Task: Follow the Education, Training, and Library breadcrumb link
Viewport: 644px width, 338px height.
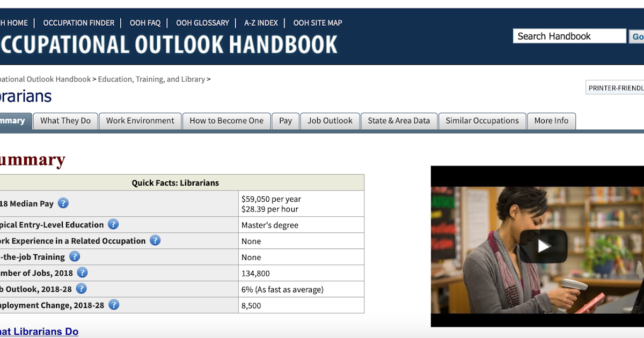Action: click(153, 79)
